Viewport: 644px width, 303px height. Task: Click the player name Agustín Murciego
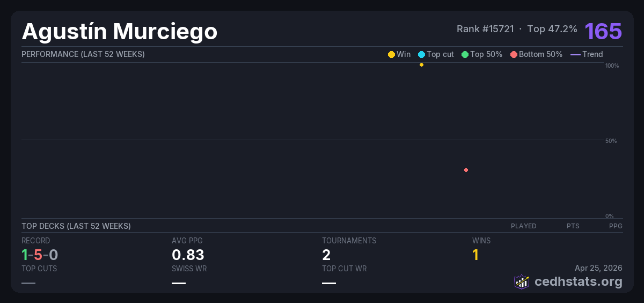[x=119, y=32]
